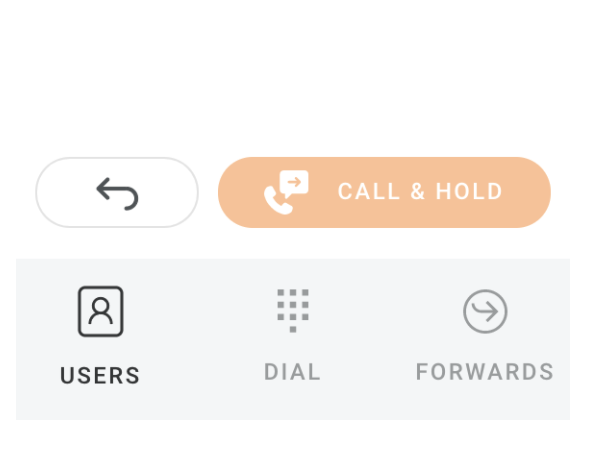Click the USERS label text
This screenshot has height=450, width=592.
(100, 376)
